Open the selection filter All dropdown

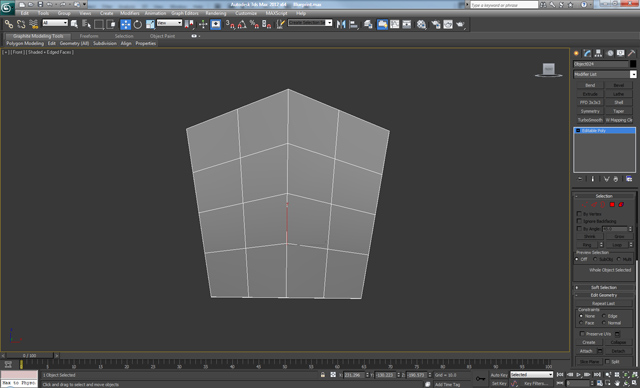pos(55,23)
